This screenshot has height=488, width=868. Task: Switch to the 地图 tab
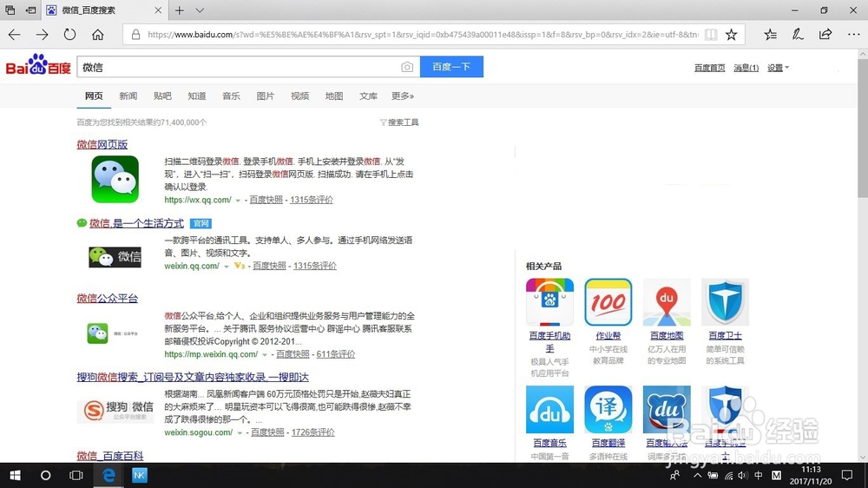(334, 96)
